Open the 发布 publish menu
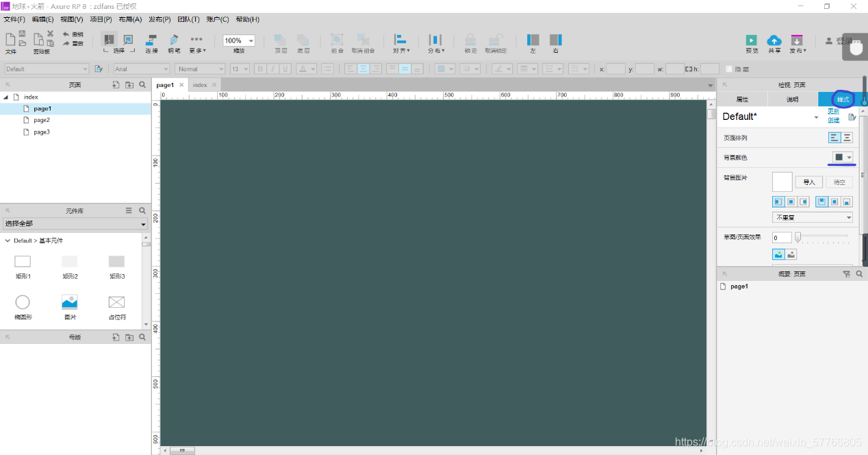The width and height of the screenshot is (868, 455). click(x=797, y=42)
